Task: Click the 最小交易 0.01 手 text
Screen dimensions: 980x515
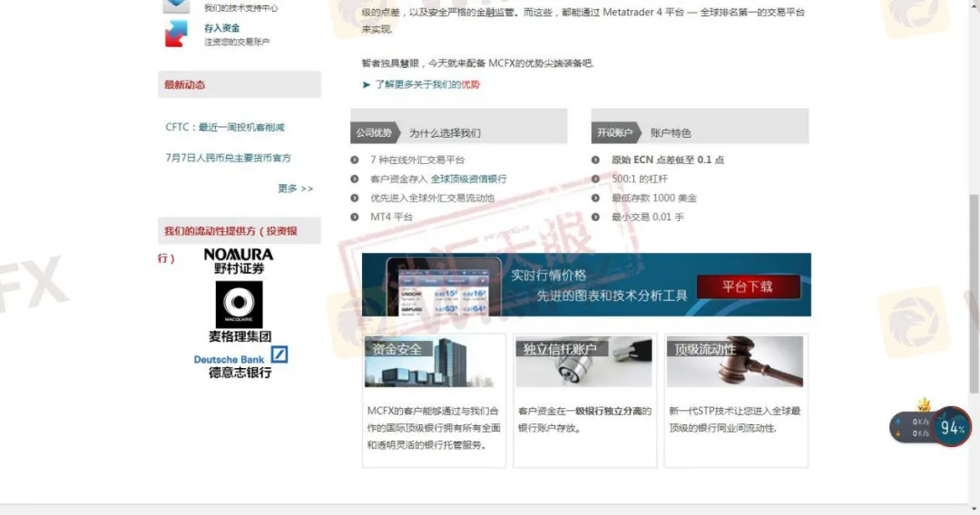Action: (x=648, y=218)
